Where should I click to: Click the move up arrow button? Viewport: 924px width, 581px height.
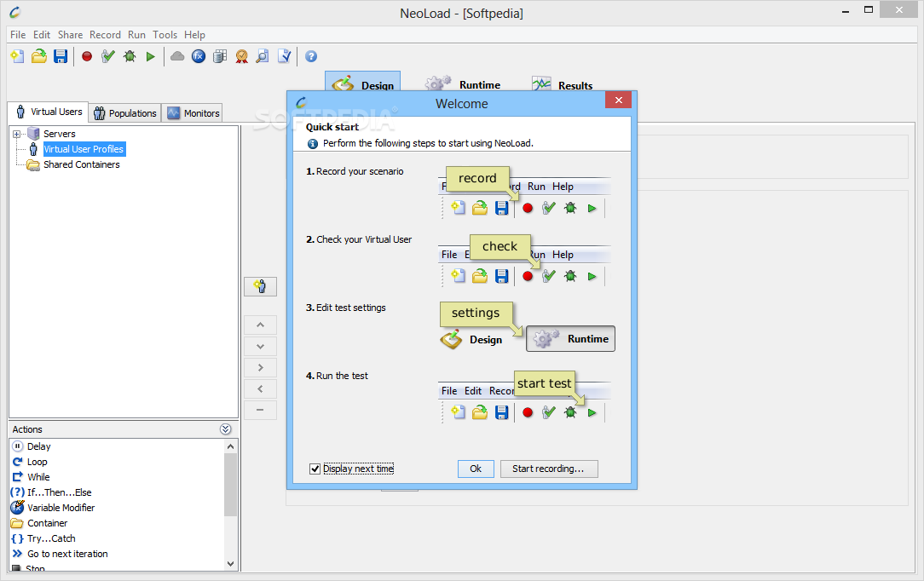coord(261,325)
